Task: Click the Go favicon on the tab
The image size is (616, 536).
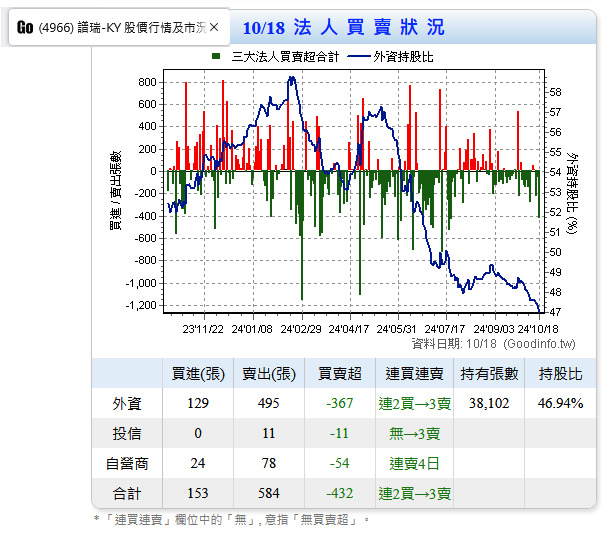Action: tap(25, 28)
